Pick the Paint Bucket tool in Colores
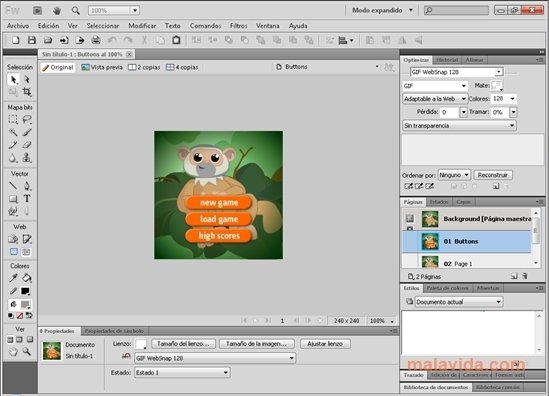 click(27, 278)
